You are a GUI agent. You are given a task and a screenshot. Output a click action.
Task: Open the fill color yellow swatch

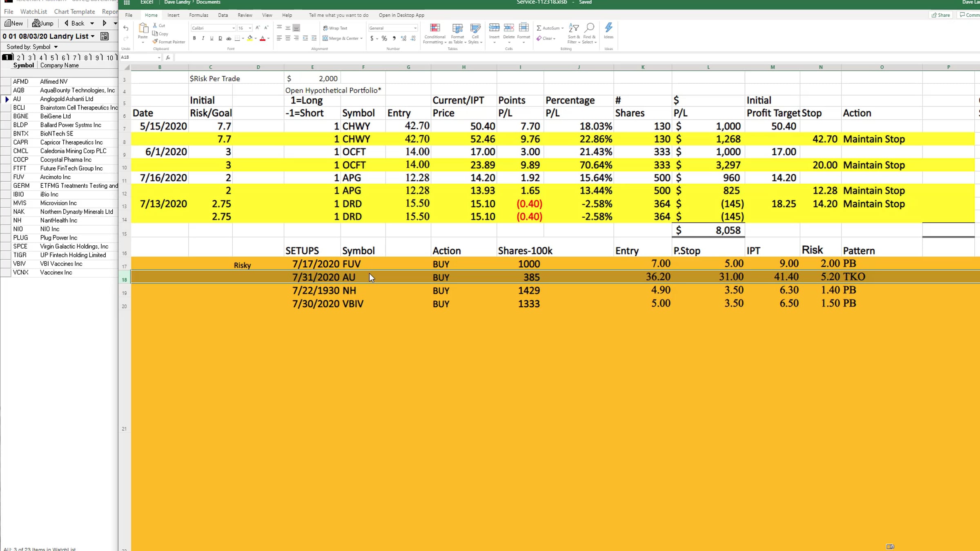tap(250, 38)
